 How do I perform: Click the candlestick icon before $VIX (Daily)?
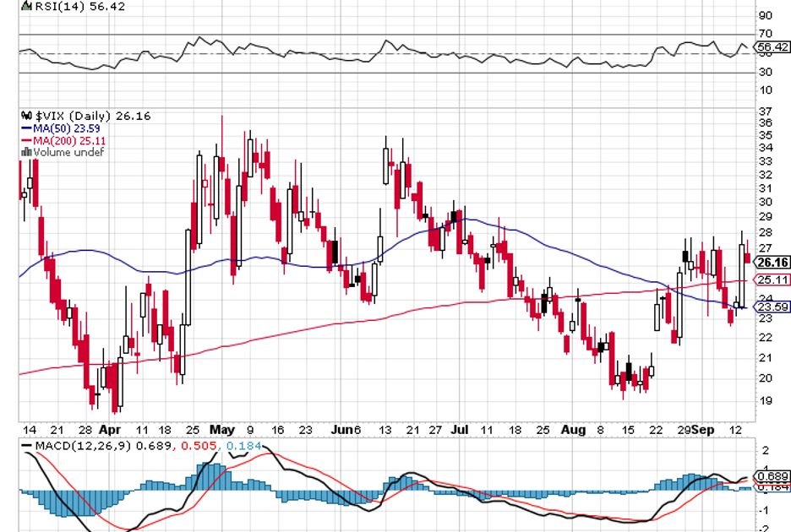click(26, 116)
